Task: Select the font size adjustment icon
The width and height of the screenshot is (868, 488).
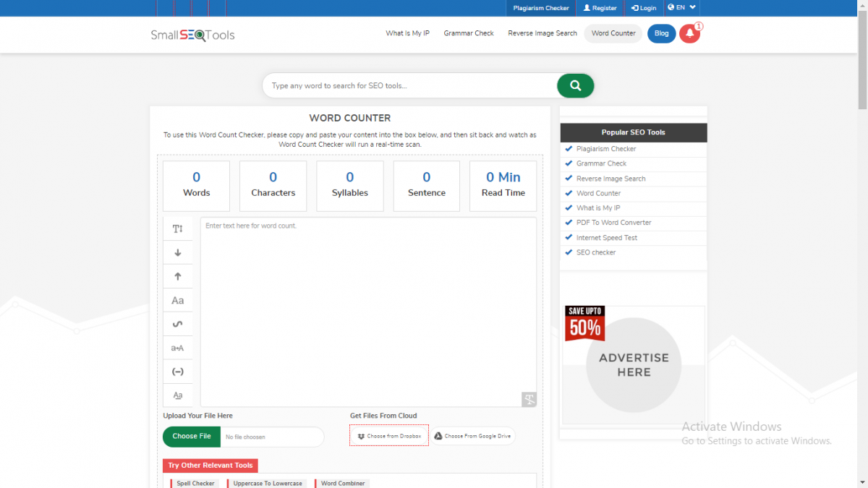Action: point(178,228)
